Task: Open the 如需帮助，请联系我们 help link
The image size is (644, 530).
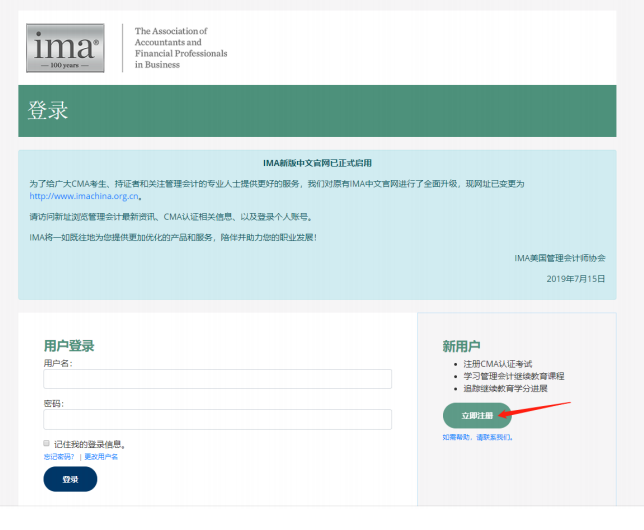Action: point(477,437)
